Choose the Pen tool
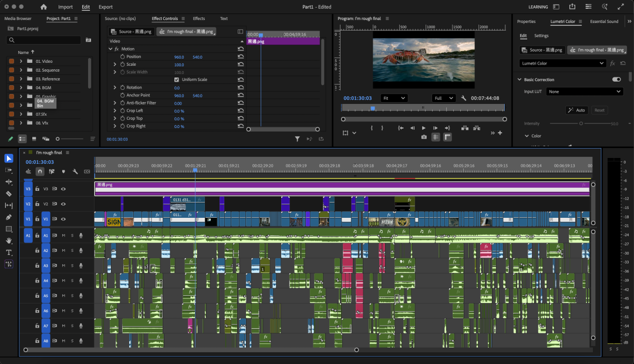This screenshot has width=634, height=364. point(8,217)
